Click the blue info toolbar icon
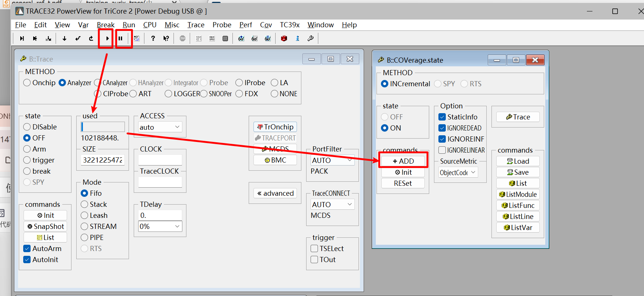 [297, 38]
